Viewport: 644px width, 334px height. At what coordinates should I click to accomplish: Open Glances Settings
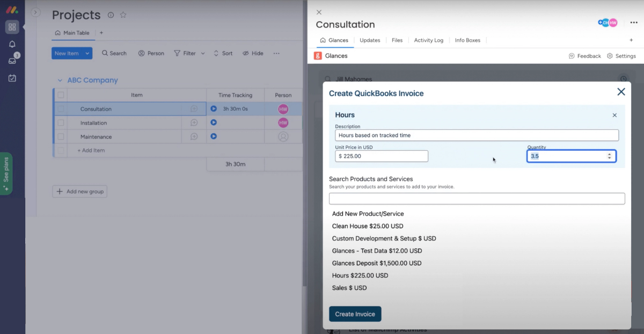point(621,56)
